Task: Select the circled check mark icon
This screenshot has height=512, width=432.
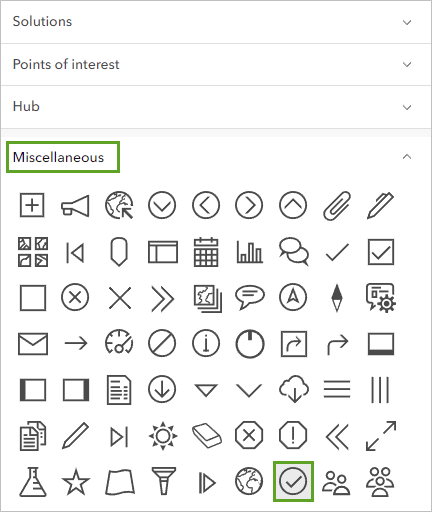Action: (x=293, y=481)
